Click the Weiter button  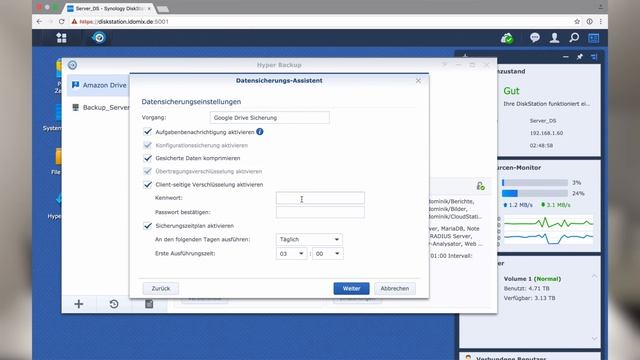tap(351, 288)
